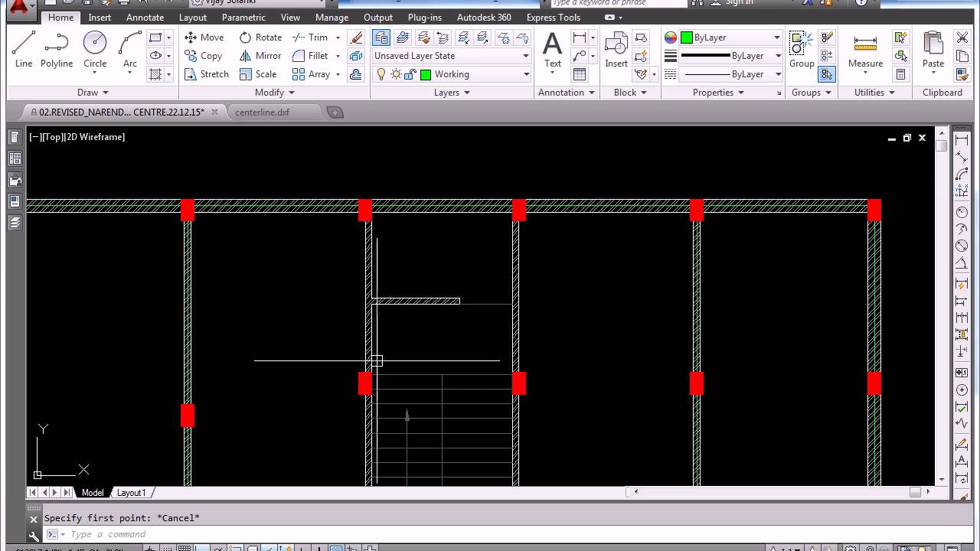Switch to the Layout1 tab
The width and height of the screenshot is (980, 551).
[x=131, y=493]
